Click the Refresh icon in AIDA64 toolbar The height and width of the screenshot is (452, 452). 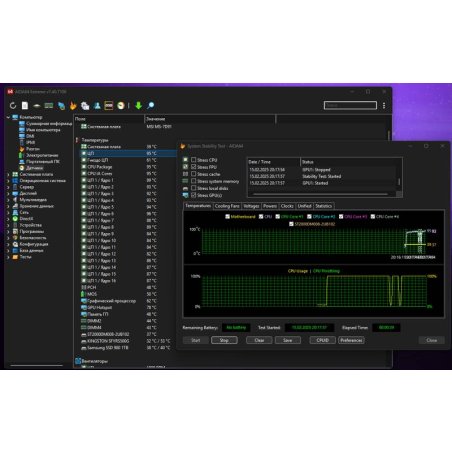[x=13, y=106]
